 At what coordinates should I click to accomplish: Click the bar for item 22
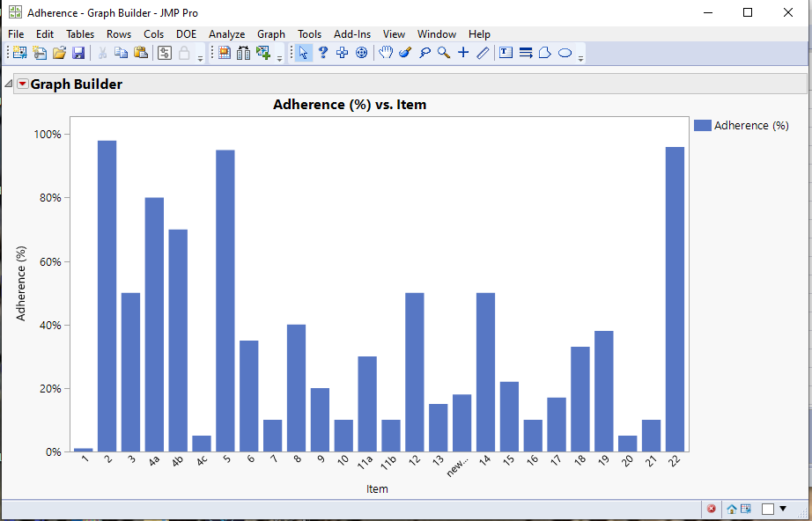pyautogui.click(x=675, y=299)
